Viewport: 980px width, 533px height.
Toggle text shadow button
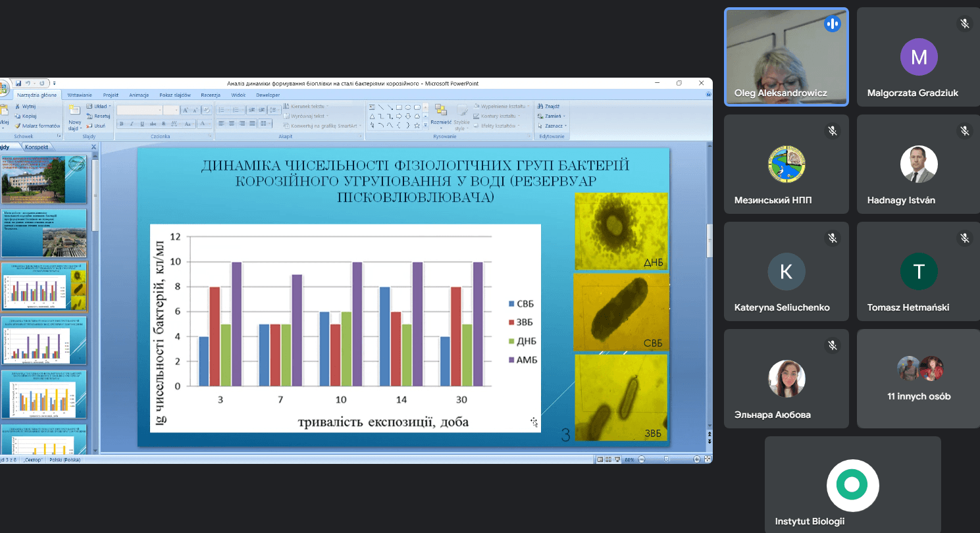point(163,124)
